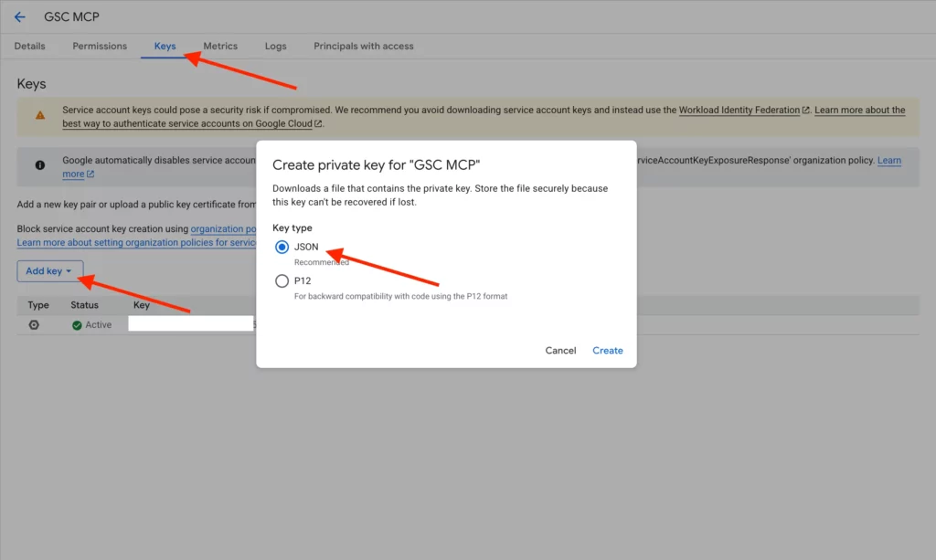Switch to the Details tab
Image resolution: width=936 pixels, height=560 pixels.
pos(30,46)
